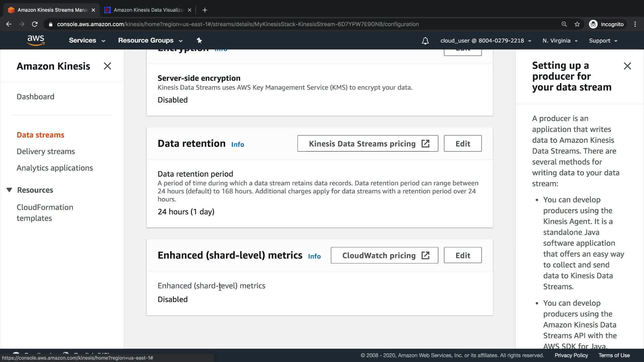Go to Delivery streams in sidebar
Image resolution: width=644 pixels, height=362 pixels.
click(x=46, y=152)
